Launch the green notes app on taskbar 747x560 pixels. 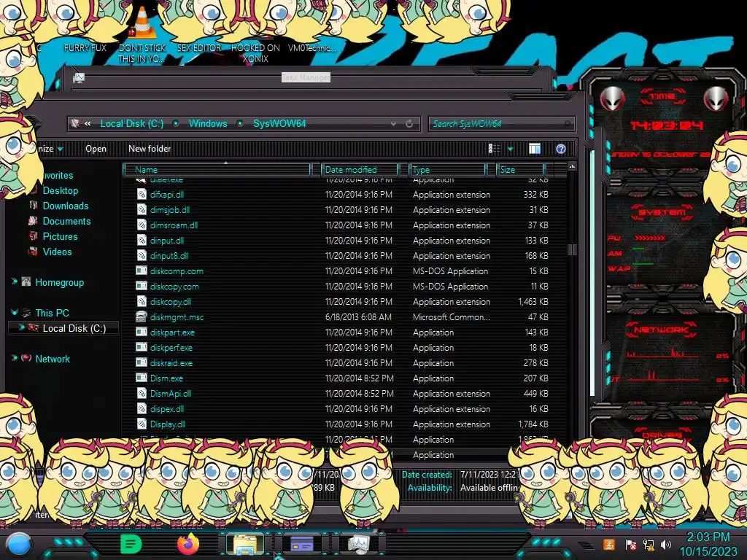pos(131,544)
